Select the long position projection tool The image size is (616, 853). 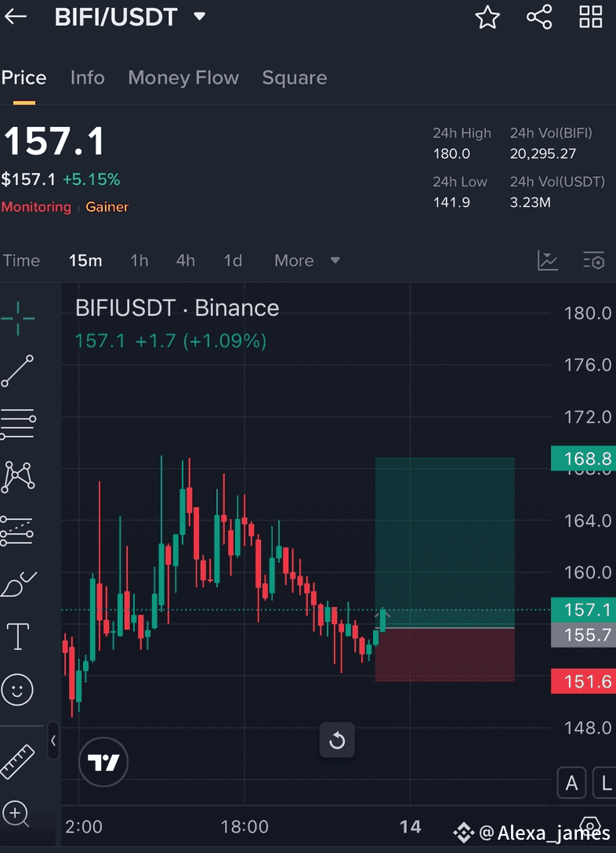[17, 531]
